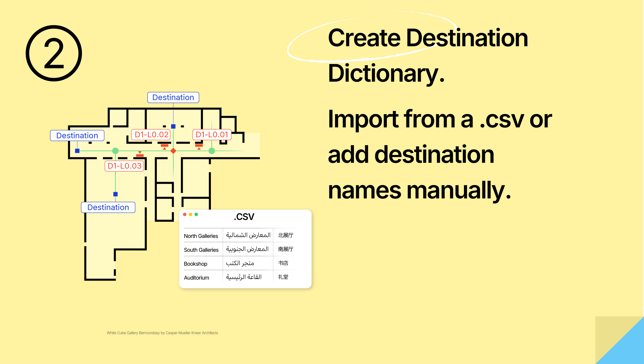Click the Chinese cell '南展厅'
The height and width of the screenshot is (364, 644).
[x=286, y=249]
